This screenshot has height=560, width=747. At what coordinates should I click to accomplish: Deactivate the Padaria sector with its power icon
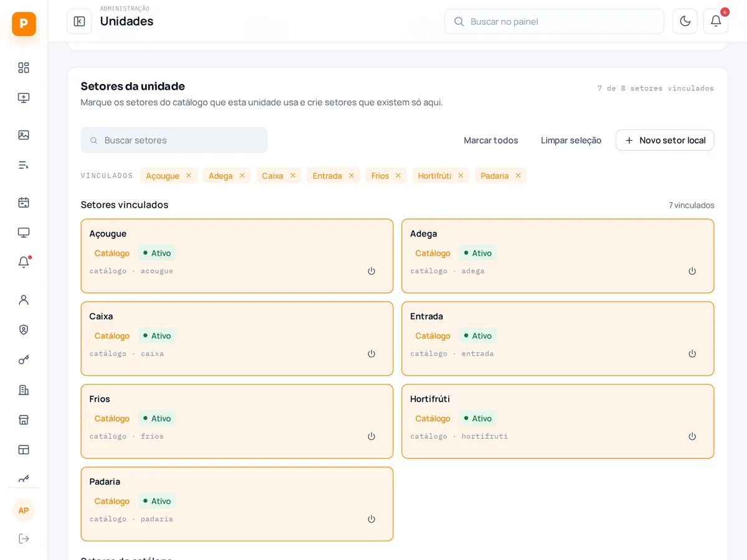[x=372, y=520]
